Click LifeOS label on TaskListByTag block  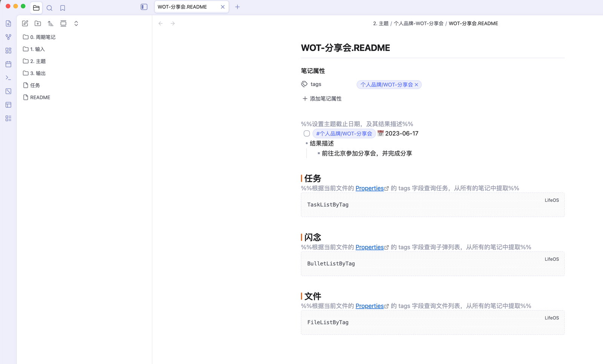(x=552, y=200)
